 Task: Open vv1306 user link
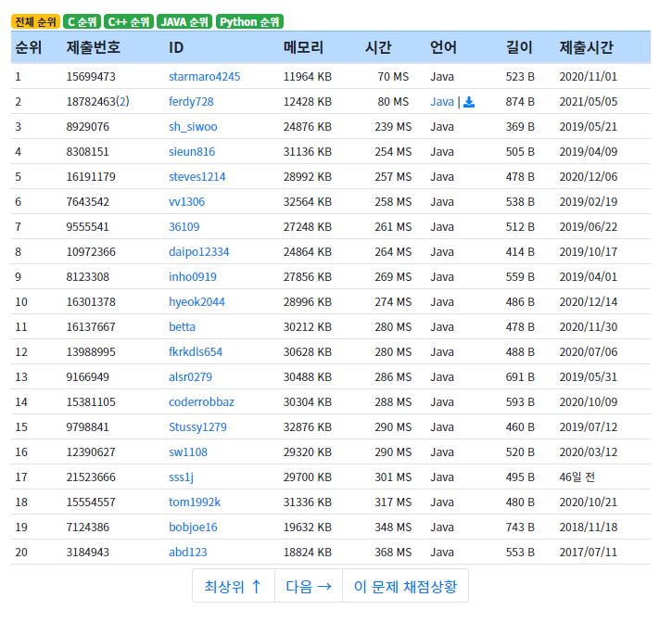click(187, 202)
